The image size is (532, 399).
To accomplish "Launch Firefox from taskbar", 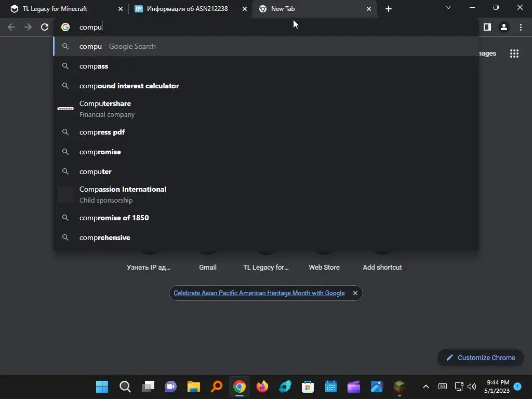I will point(262,387).
